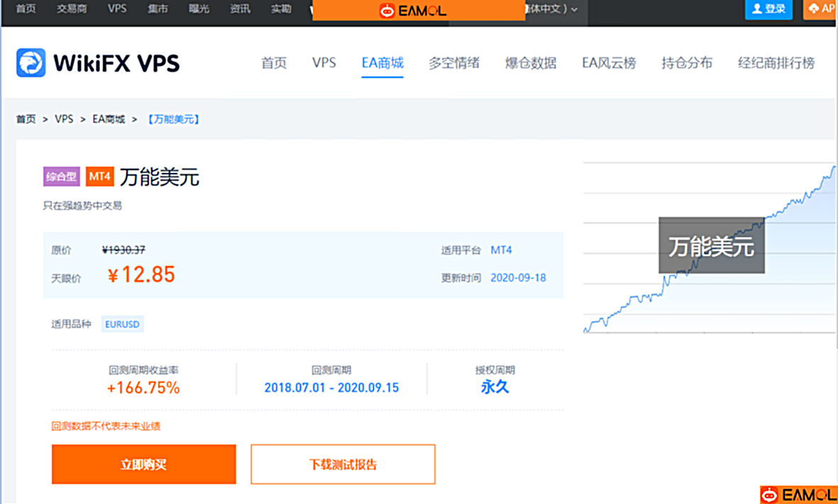
Task: Click the 立即购买 purchase button
Action: click(143, 464)
